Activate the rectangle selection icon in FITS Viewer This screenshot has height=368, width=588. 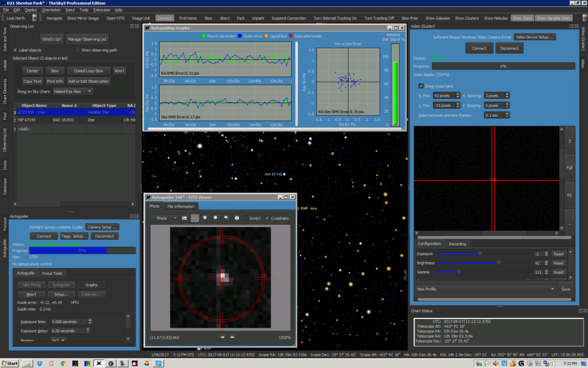click(226, 218)
